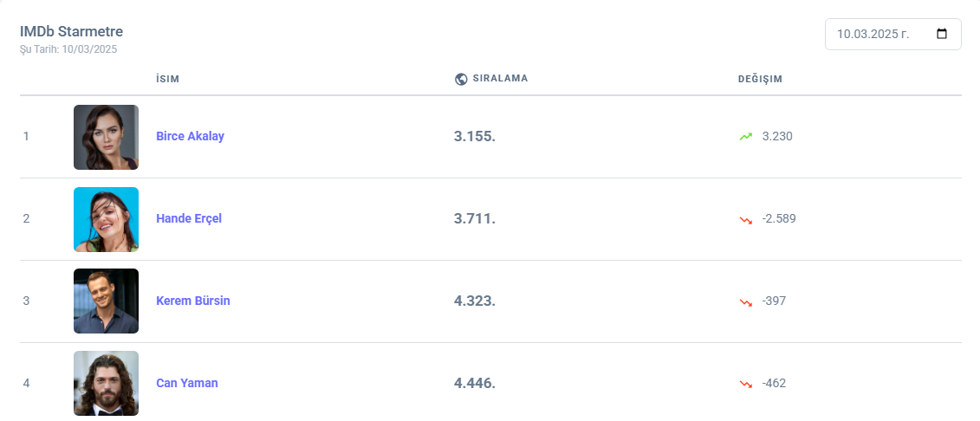Open Kerem Bürsin's profile photo

(x=106, y=301)
